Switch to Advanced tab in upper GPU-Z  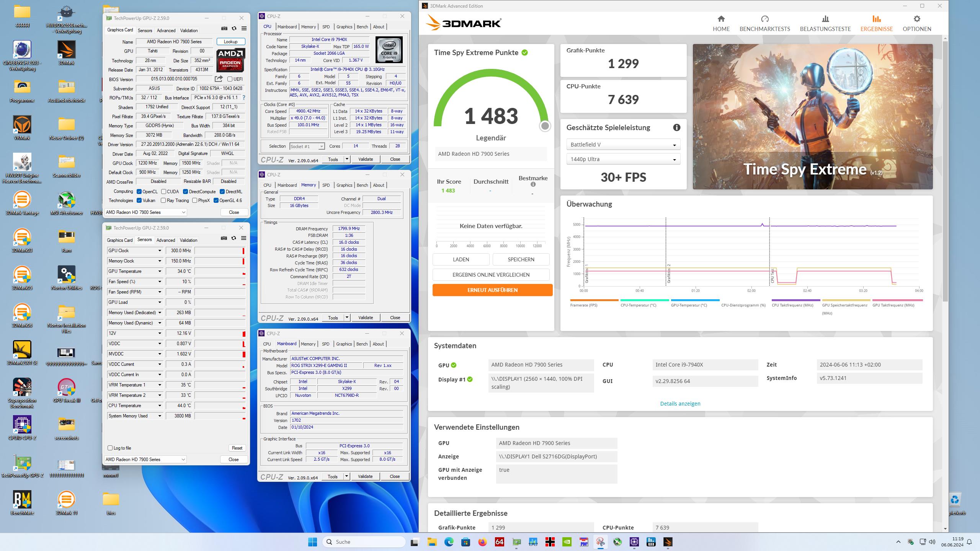(x=166, y=31)
